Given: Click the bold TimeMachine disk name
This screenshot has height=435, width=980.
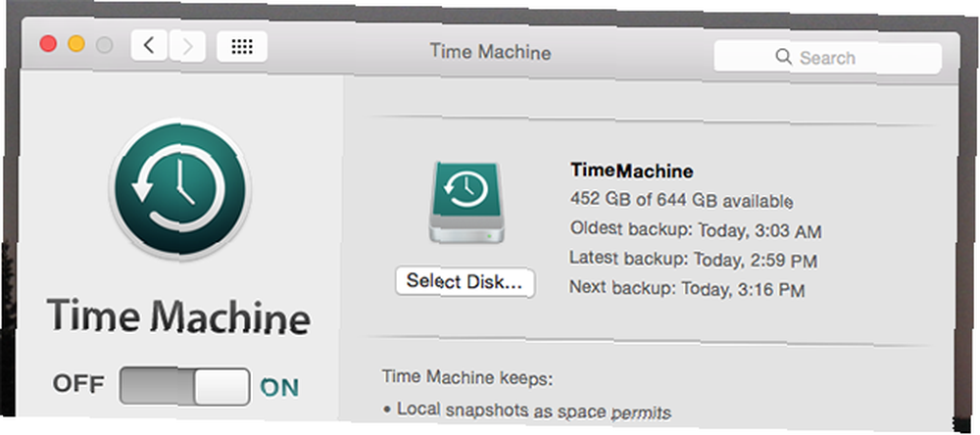Looking at the screenshot, I should (632, 170).
